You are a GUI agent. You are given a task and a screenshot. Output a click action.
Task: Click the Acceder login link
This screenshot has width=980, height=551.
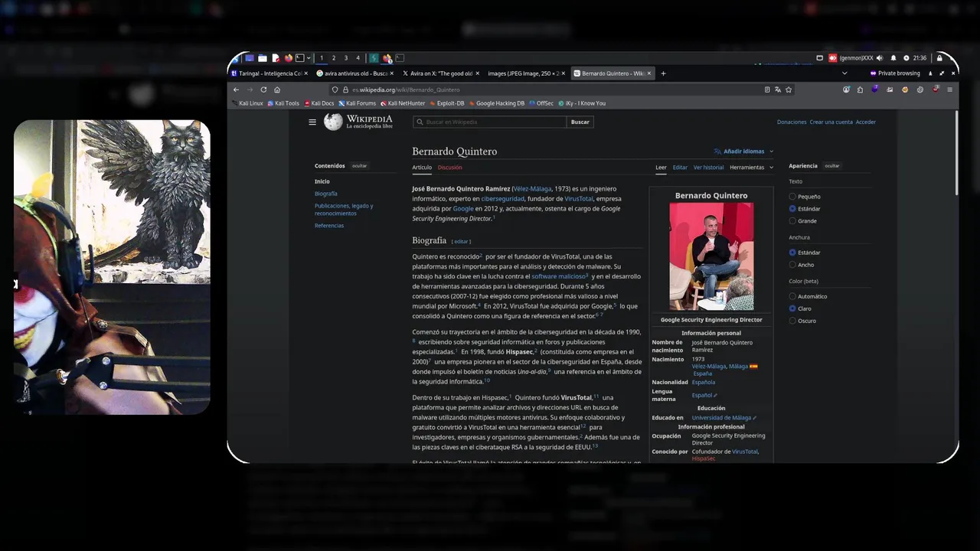coord(866,122)
